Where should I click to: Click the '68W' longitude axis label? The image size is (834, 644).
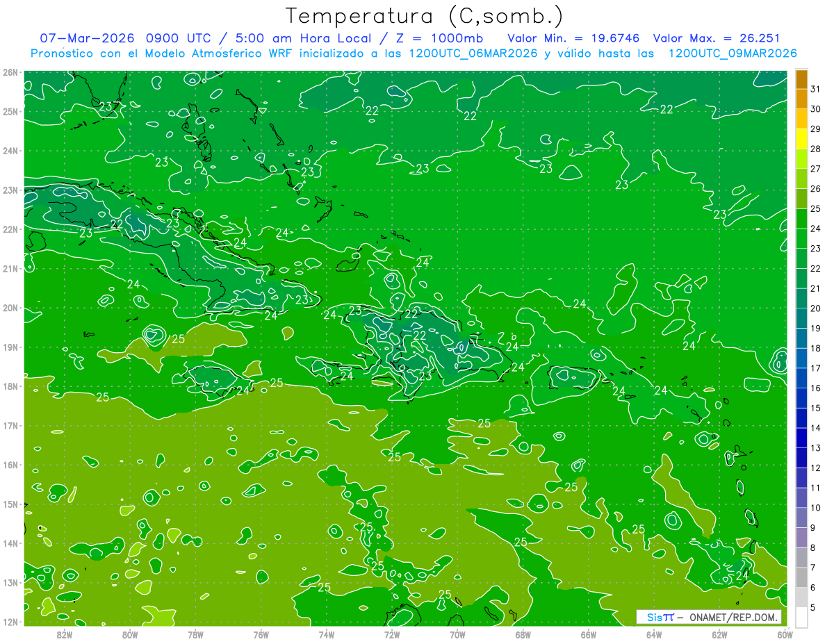[x=523, y=634]
